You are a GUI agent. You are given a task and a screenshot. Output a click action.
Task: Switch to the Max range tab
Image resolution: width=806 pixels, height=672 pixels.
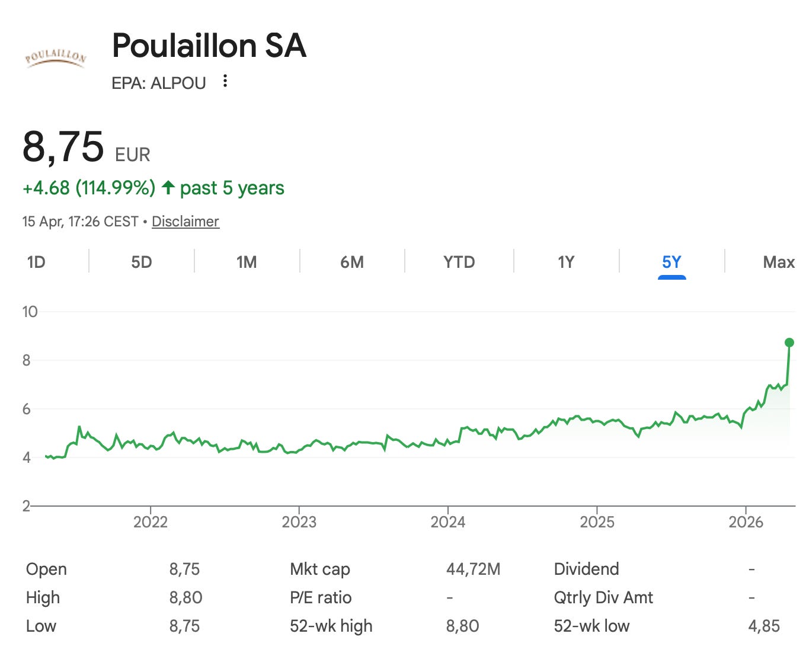coord(779,262)
